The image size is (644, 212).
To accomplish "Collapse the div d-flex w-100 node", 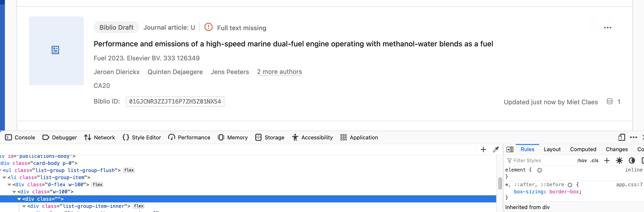I will click(9, 185).
